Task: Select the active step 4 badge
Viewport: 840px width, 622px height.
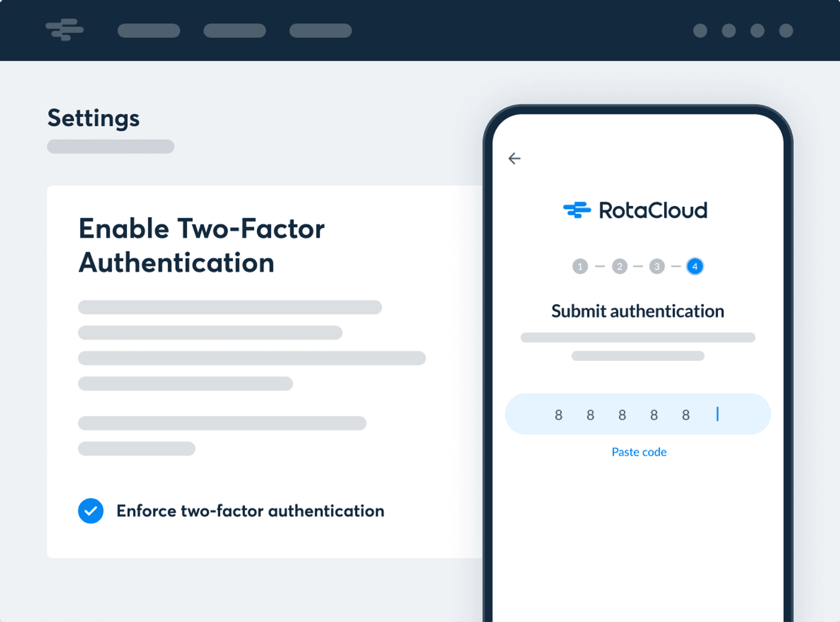Action: [x=695, y=266]
